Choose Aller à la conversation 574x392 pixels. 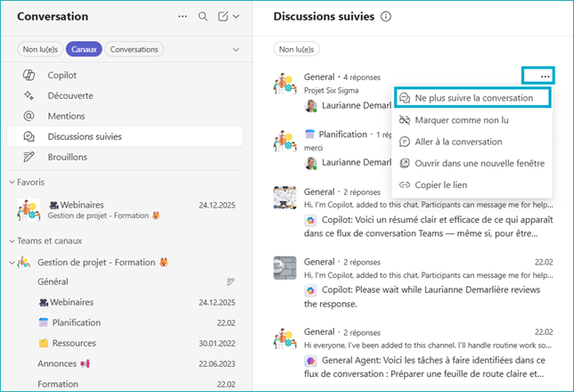[471, 142]
